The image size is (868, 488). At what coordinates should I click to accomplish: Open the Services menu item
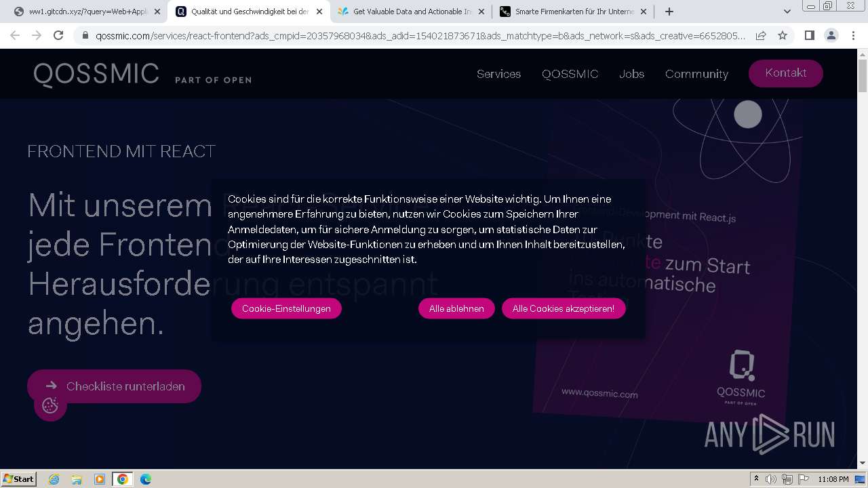(498, 74)
